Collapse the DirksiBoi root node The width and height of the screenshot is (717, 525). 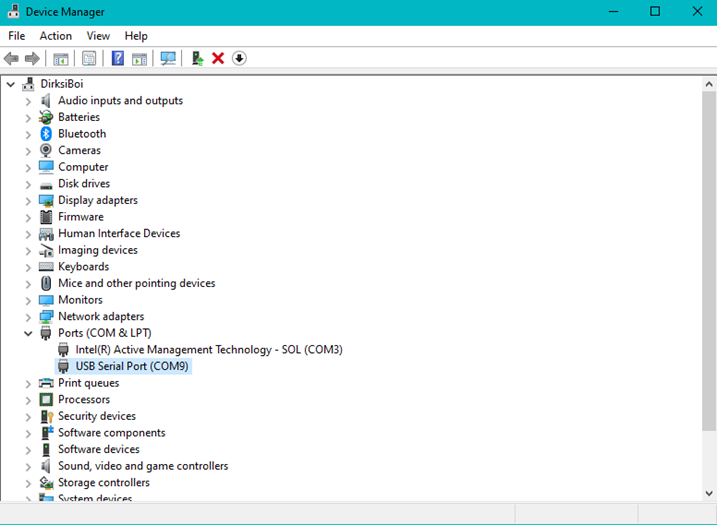coord(11,84)
